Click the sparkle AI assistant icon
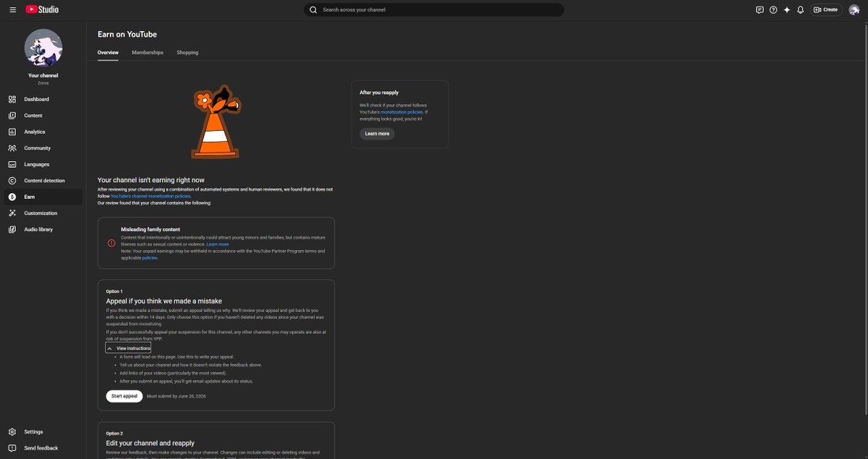Viewport: 868px width, 459px height. (x=787, y=9)
